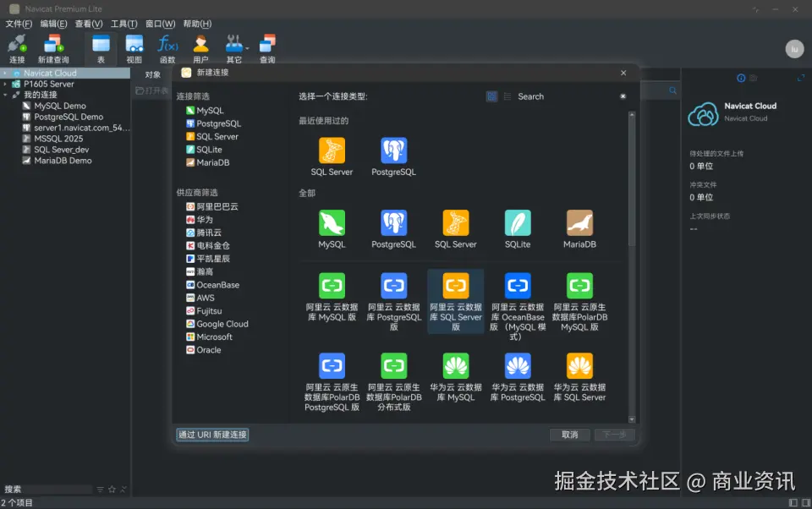
Task: Open the 其它 (Others) toolbar icon
Action: coord(234,49)
